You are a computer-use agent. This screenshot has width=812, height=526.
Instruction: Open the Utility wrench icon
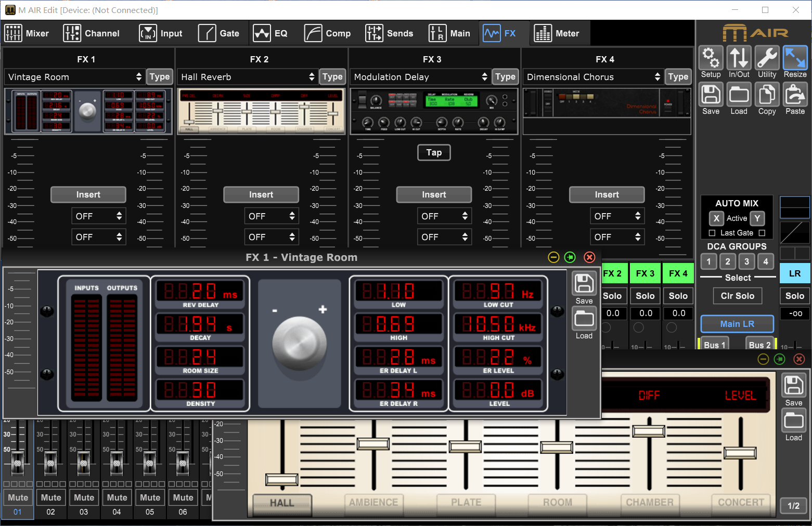(767, 58)
